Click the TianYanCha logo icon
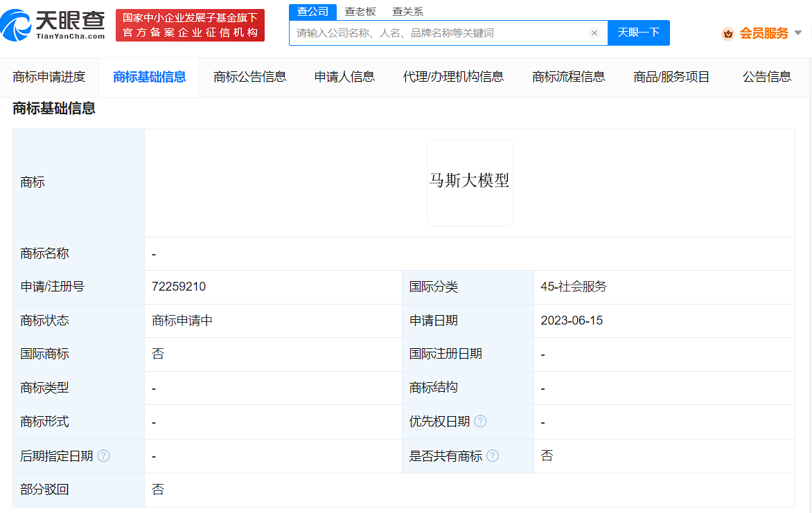This screenshot has height=513, width=812. coord(16,25)
